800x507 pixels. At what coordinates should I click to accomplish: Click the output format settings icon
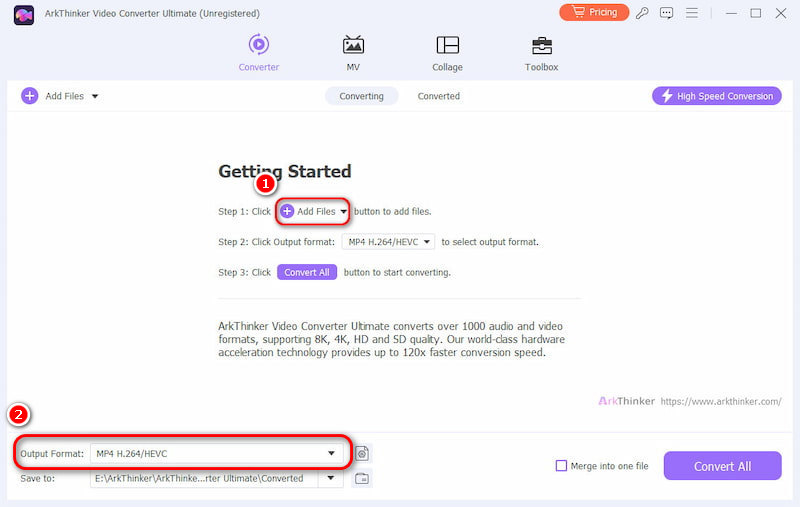[362, 453]
